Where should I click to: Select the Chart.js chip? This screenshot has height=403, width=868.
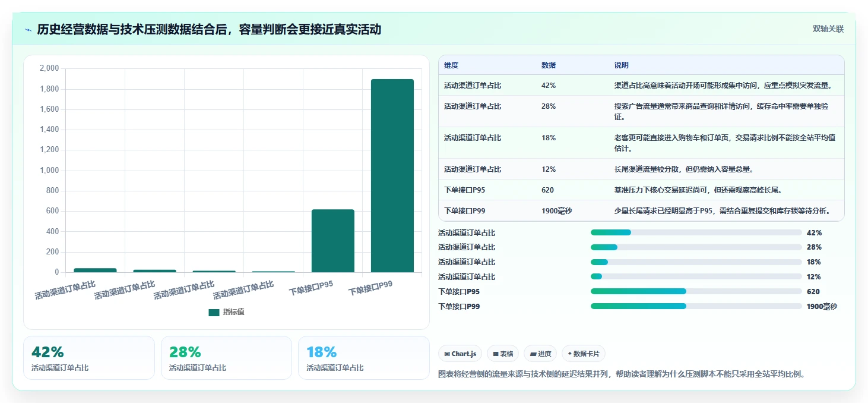pos(460,354)
